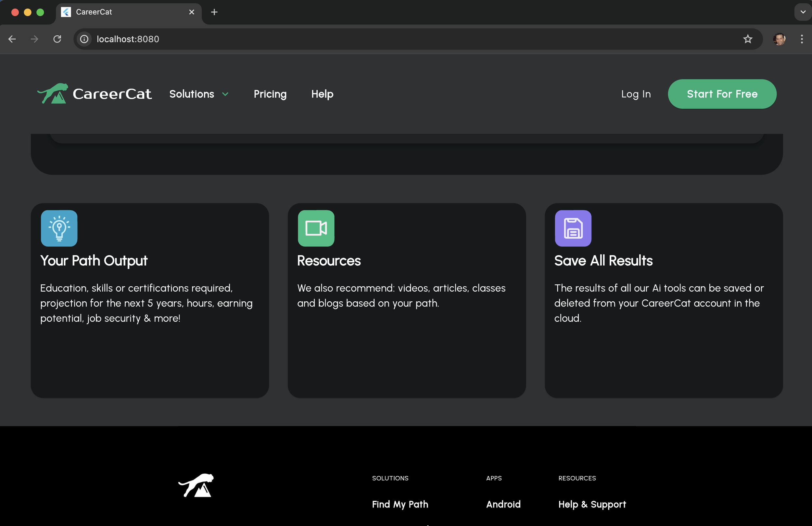This screenshot has width=812, height=526.
Task: Open the Find My Path footer link
Action: coord(400,504)
